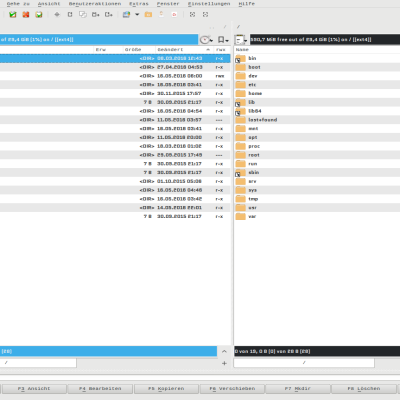Select the opt folder name

253,137
